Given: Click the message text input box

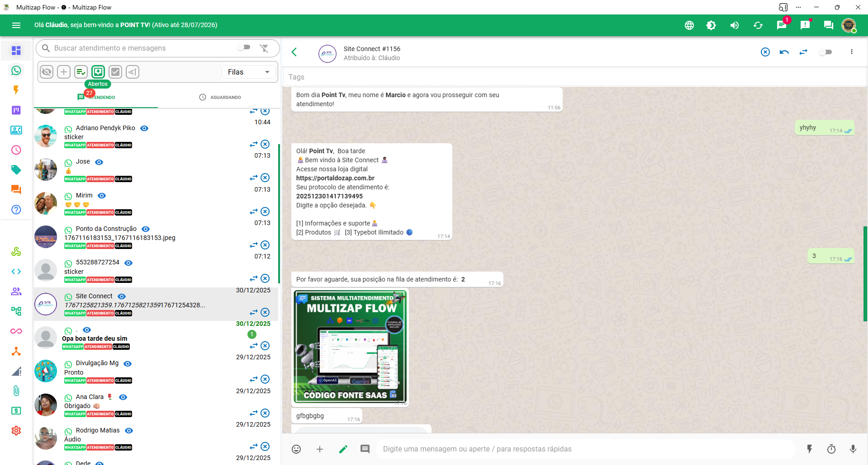Looking at the screenshot, I should (586, 449).
